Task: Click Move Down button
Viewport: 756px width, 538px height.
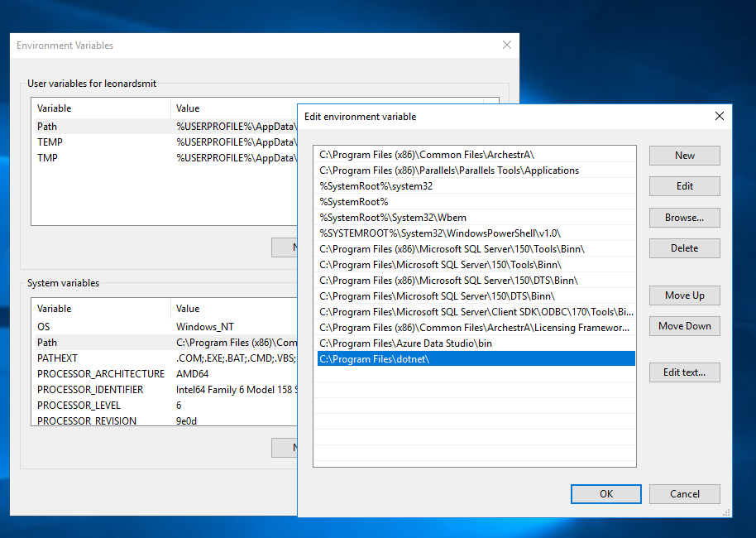Action: point(684,326)
